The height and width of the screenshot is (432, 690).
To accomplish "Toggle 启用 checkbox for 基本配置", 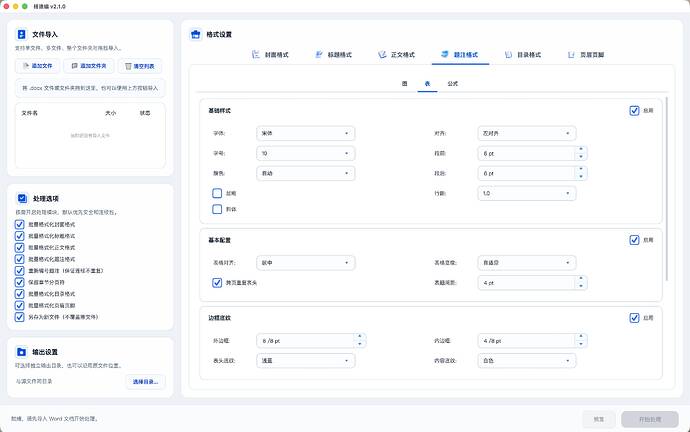I will pyautogui.click(x=634, y=240).
